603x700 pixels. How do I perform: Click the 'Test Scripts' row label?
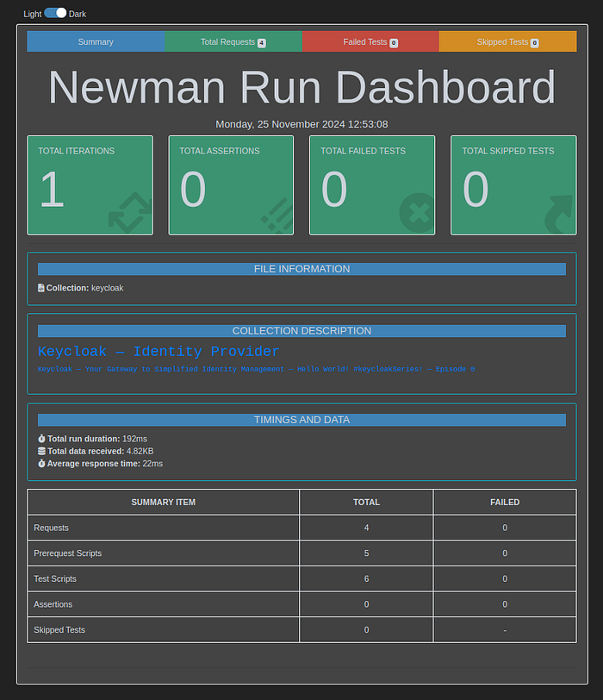[55, 578]
